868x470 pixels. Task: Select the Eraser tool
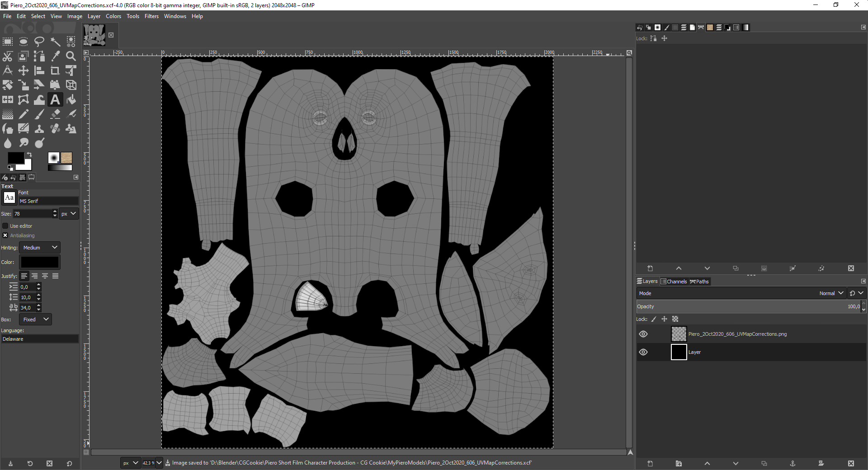point(55,114)
